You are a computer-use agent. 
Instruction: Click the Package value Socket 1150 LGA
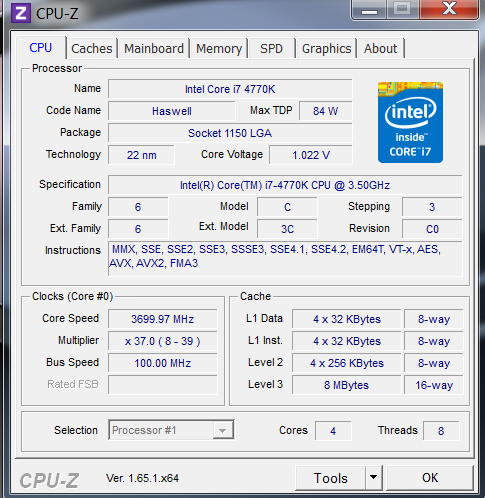pos(230,133)
